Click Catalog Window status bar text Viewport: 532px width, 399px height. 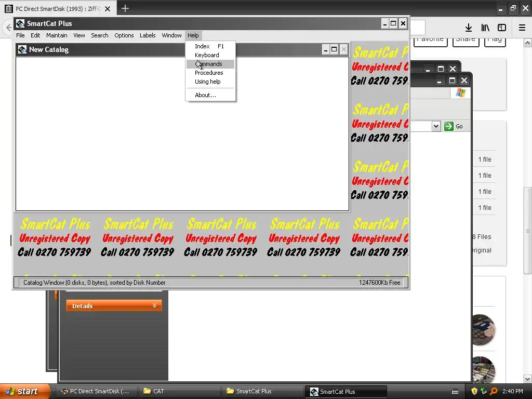tap(95, 282)
